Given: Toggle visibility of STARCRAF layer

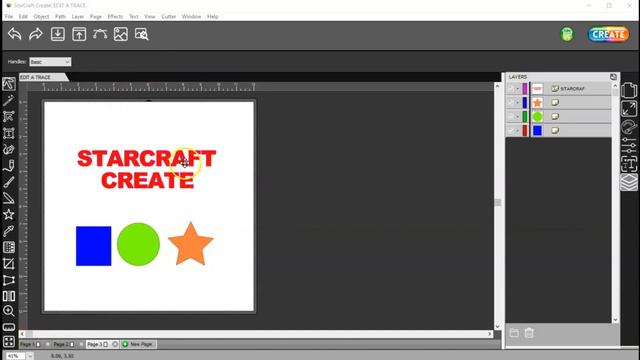Looking at the screenshot, I should [x=511, y=89].
